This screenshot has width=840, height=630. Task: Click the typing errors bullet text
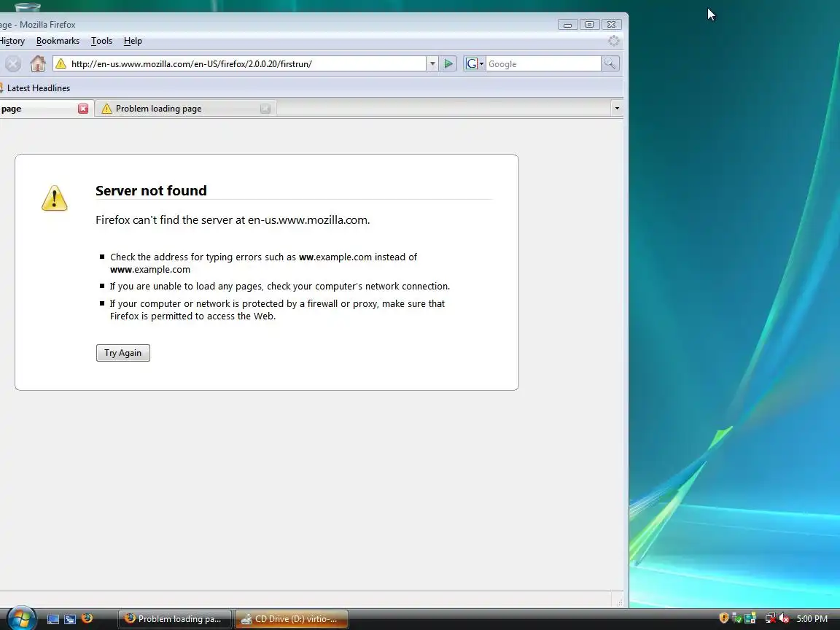[x=263, y=263]
